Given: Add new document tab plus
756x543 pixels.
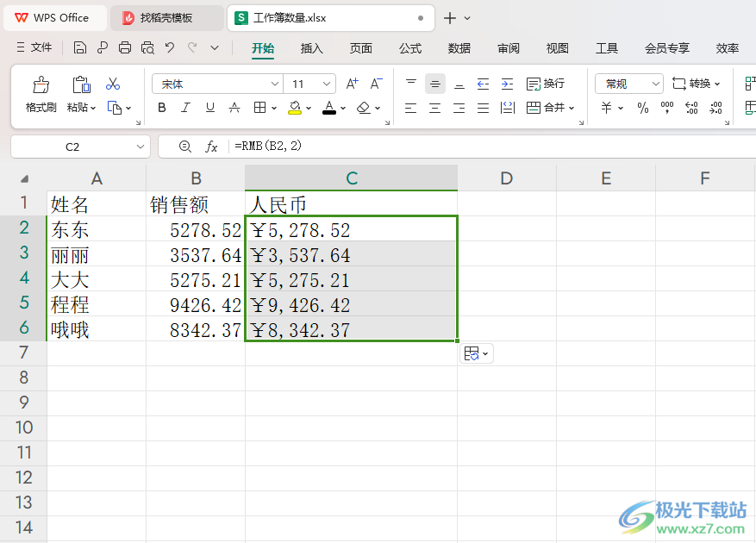Looking at the screenshot, I should [x=450, y=18].
